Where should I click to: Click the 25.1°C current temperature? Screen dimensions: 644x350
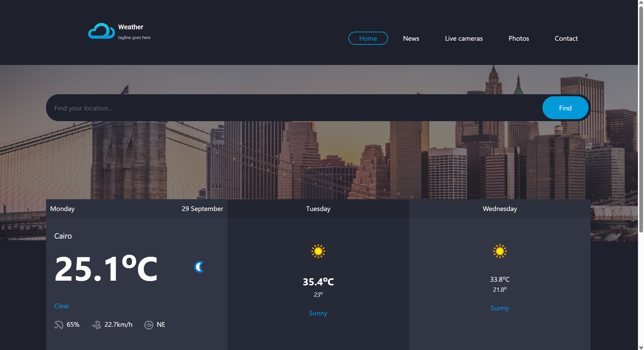(x=106, y=269)
